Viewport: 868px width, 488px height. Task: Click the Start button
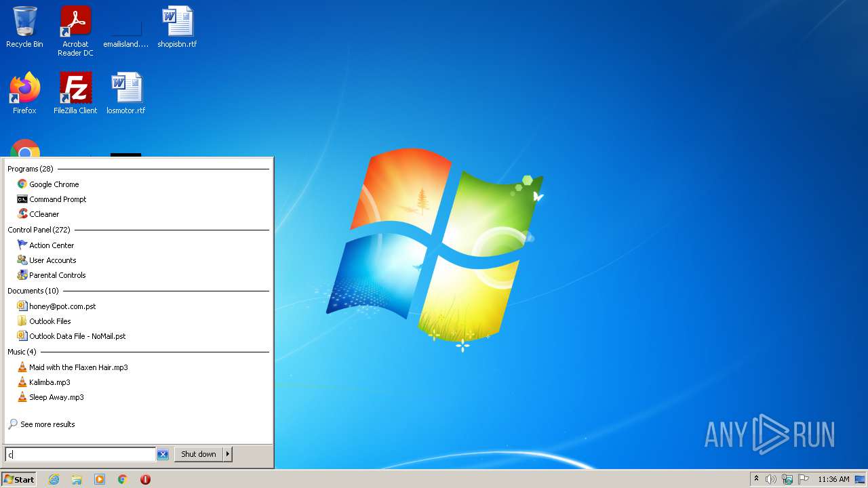pyautogui.click(x=19, y=479)
